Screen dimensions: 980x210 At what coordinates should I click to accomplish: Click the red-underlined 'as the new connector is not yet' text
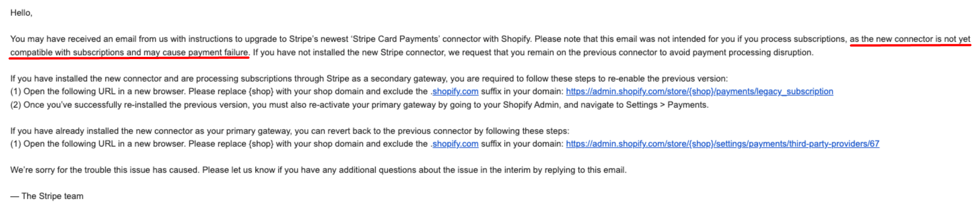pyautogui.click(x=910, y=39)
